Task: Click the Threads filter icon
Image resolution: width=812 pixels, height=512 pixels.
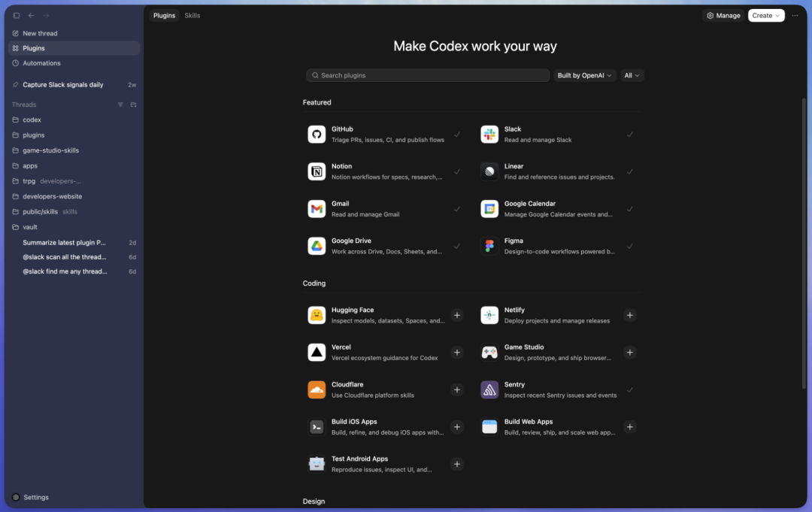Action: [120, 105]
